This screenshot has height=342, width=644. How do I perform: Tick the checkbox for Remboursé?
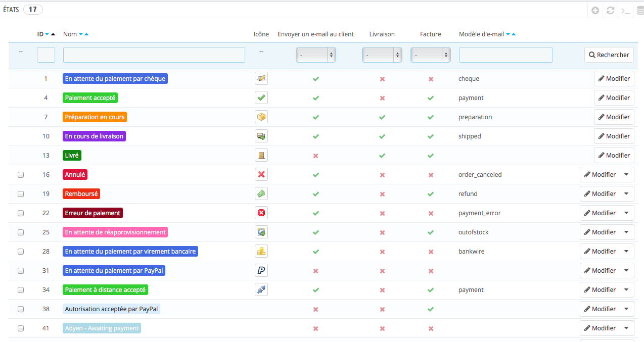click(x=21, y=194)
